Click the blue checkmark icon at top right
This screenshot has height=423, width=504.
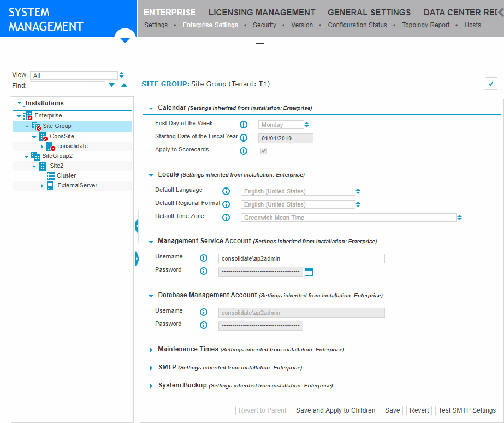pos(490,84)
